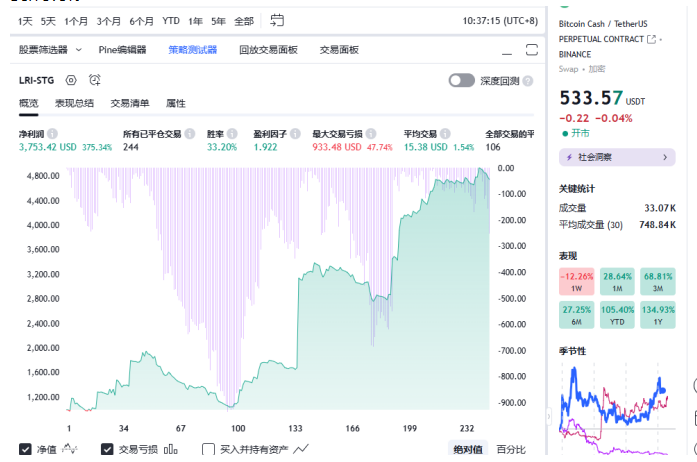Maximize the strategy tester panel
Screen dimensions: 697x462
click(533, 49)
